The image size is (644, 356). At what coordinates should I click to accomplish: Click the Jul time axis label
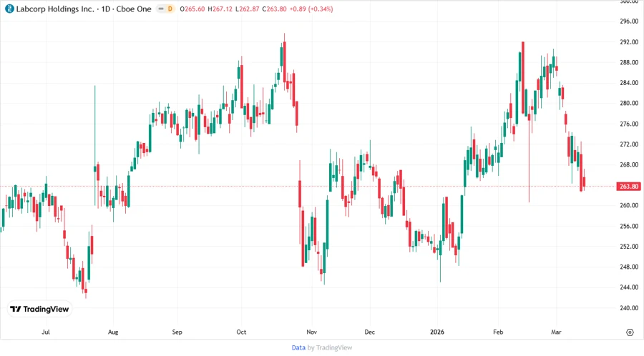tap(46, 332)
